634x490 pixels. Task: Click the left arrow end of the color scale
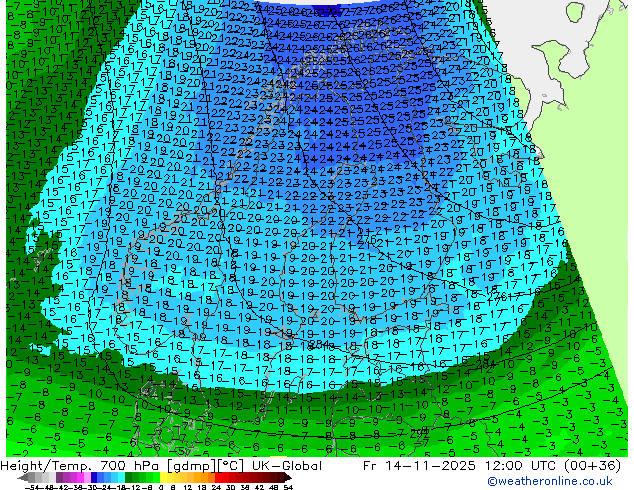(x=23, y=477)
